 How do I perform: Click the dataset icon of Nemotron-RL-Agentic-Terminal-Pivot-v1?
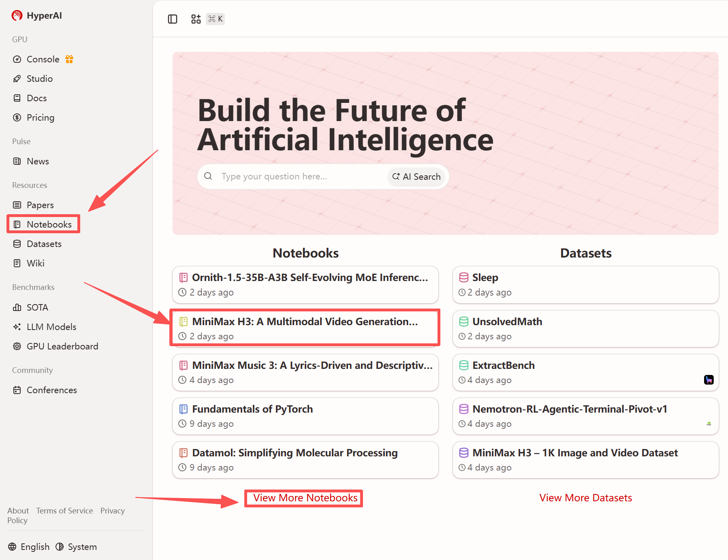pyautogui.click(x=464, y=409)
